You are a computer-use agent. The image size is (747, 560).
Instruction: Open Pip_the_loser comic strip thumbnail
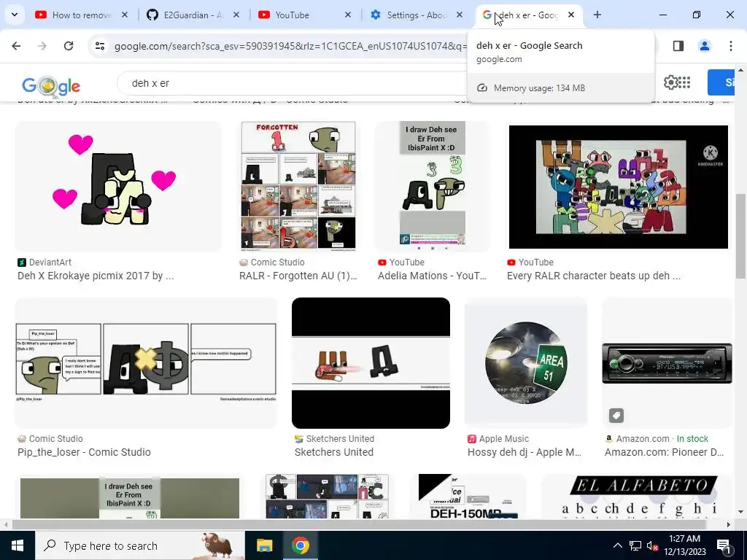(x=146, y=363)
